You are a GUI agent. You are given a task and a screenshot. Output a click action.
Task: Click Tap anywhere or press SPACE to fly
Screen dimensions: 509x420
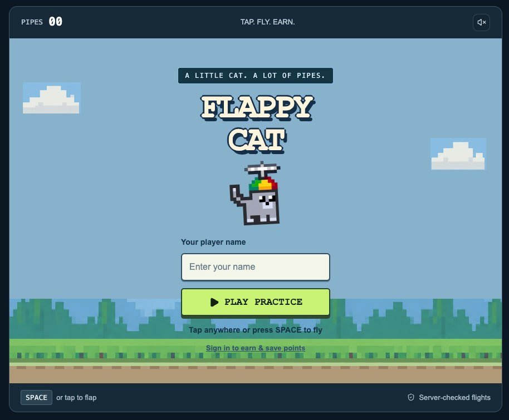[x=256, y=330]
